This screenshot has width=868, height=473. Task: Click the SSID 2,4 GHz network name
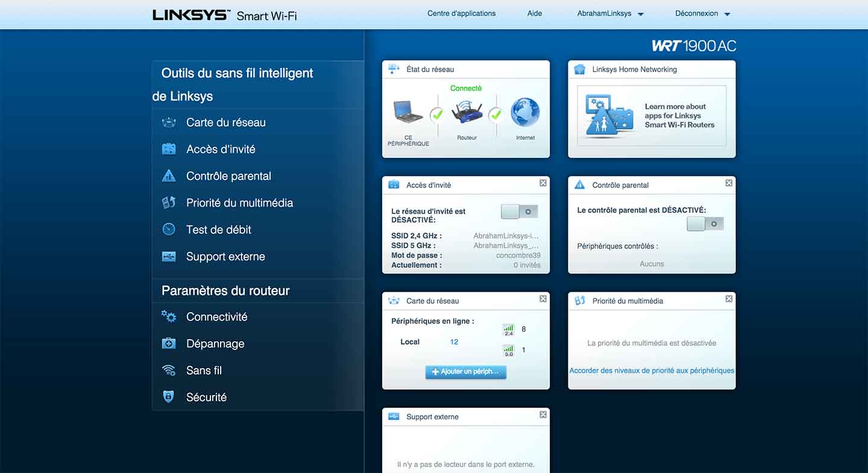click(506, 236)
